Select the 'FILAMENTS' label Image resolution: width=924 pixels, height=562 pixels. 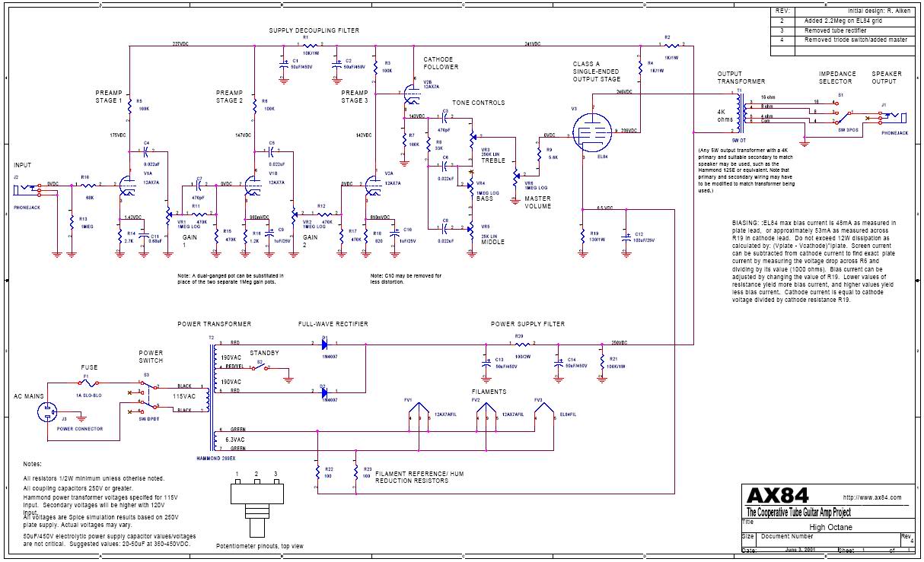click(x=489, y=392)
